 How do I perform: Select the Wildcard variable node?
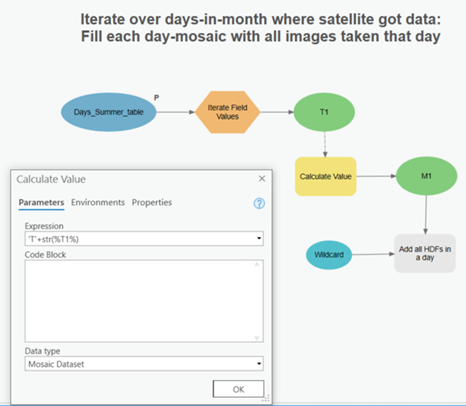pyautogui.click(x=329, y=255)
